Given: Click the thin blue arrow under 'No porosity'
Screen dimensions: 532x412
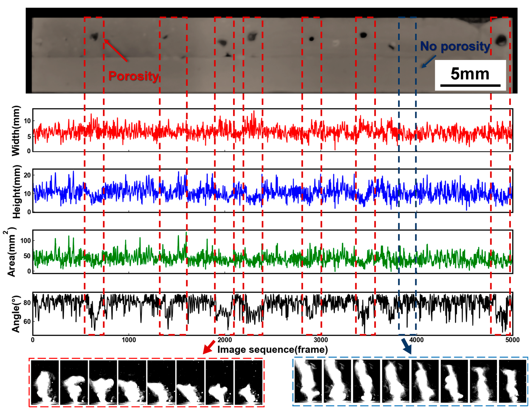Looking at the screenshot, I should coord(428,62).
